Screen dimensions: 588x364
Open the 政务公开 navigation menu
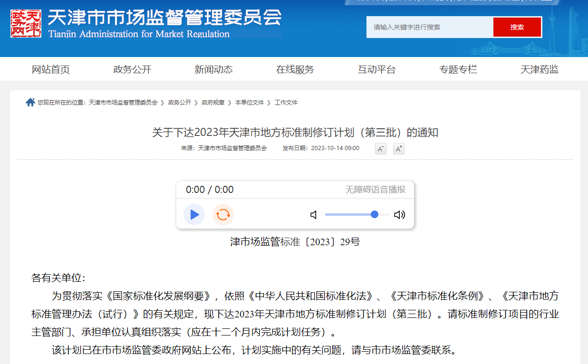(132, 70)
